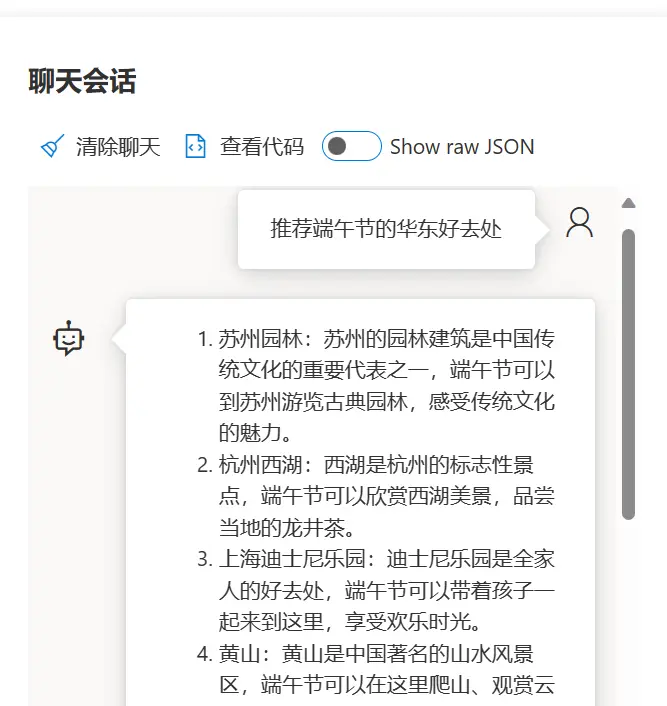Click the 苏州园林 list item in the reply
This screenshot has height=706, width=667.
click(x=376, y=386)
